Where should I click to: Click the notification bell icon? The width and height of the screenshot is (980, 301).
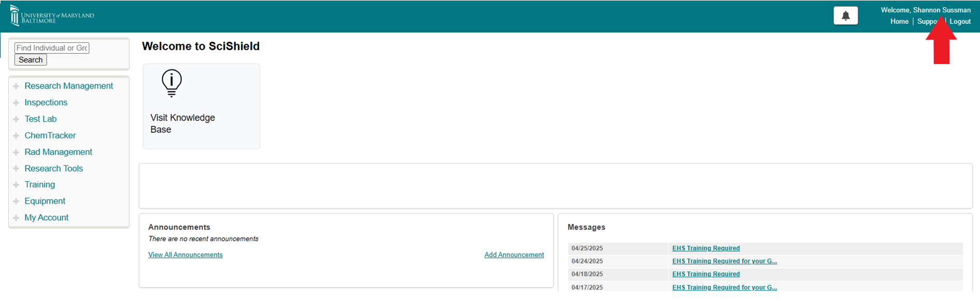click(x=845, y=16)
